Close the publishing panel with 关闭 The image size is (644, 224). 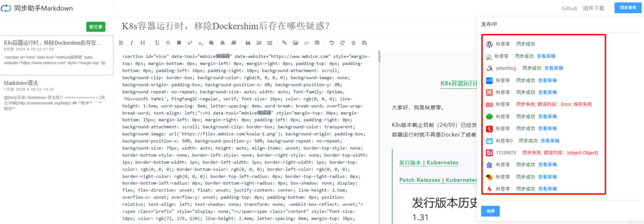coord(490,211)
